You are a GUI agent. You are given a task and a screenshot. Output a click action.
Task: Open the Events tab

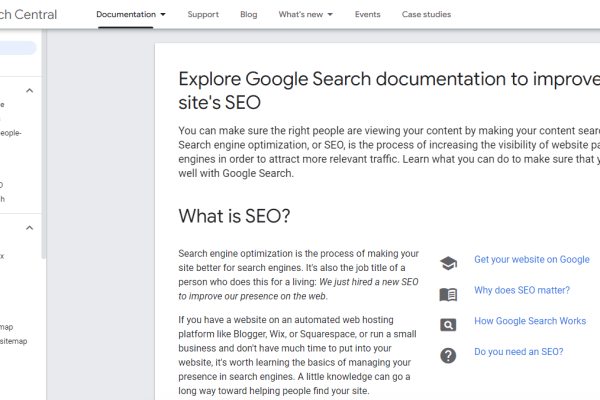coord(367,15)
